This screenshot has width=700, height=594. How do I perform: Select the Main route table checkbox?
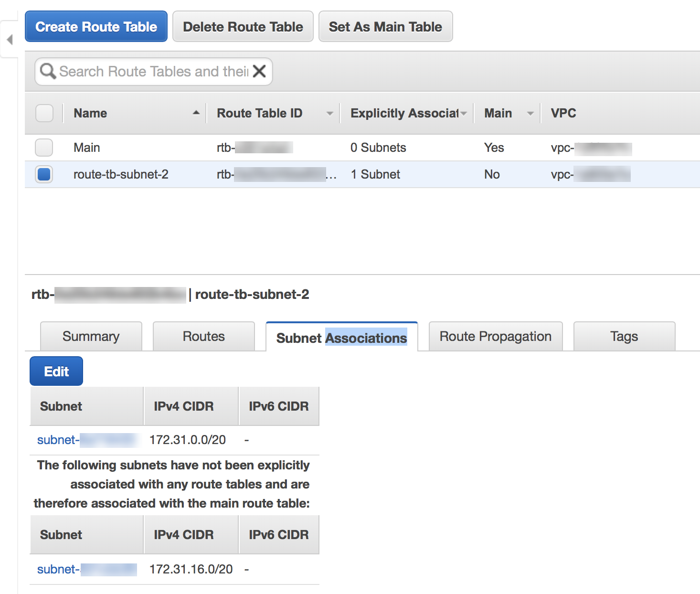[44, 148]
